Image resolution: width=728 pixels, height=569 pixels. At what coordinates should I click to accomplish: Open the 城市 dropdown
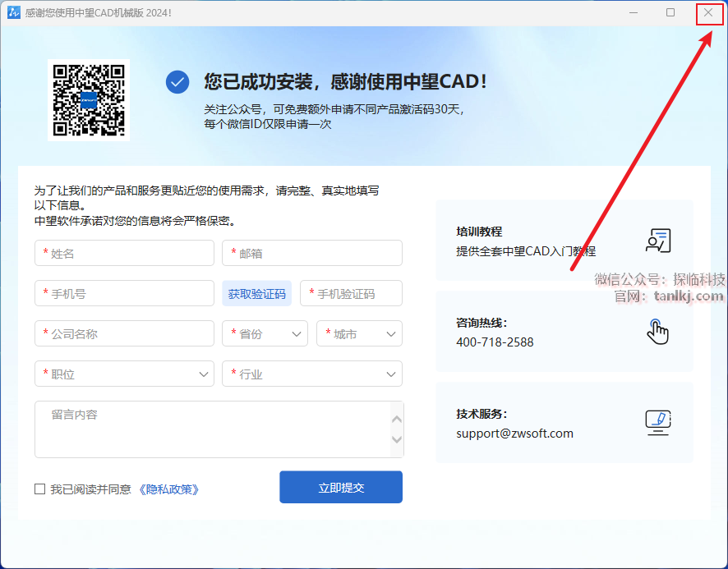pyautogui.click(x=359, y=333)
